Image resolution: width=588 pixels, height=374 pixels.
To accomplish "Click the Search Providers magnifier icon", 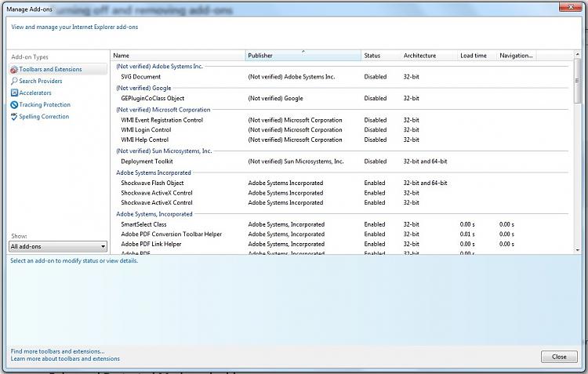I will point(14,81).
